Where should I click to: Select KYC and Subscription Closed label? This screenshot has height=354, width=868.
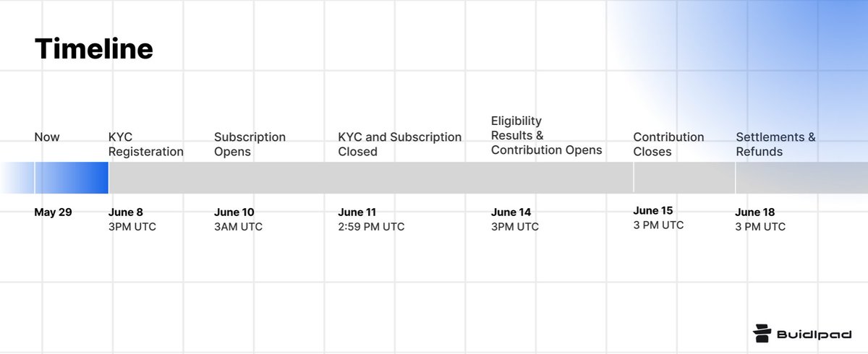coord(399,144)
